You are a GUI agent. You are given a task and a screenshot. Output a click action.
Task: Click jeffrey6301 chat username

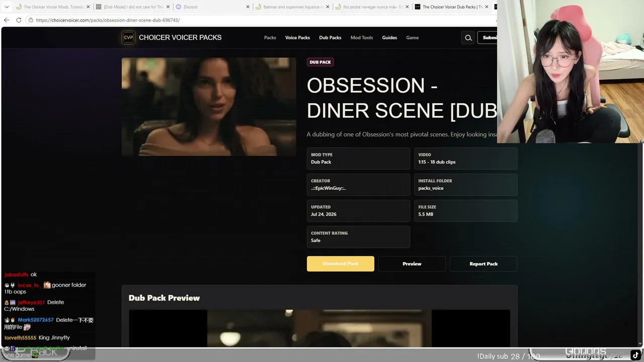[x=31, y=302]
